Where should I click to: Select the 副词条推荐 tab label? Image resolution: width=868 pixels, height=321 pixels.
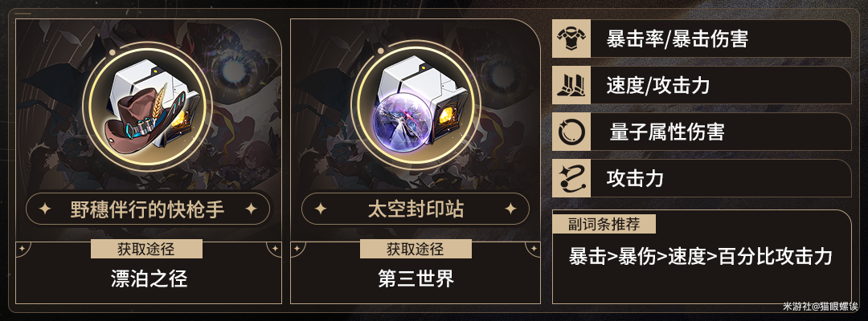click(604, 224)
